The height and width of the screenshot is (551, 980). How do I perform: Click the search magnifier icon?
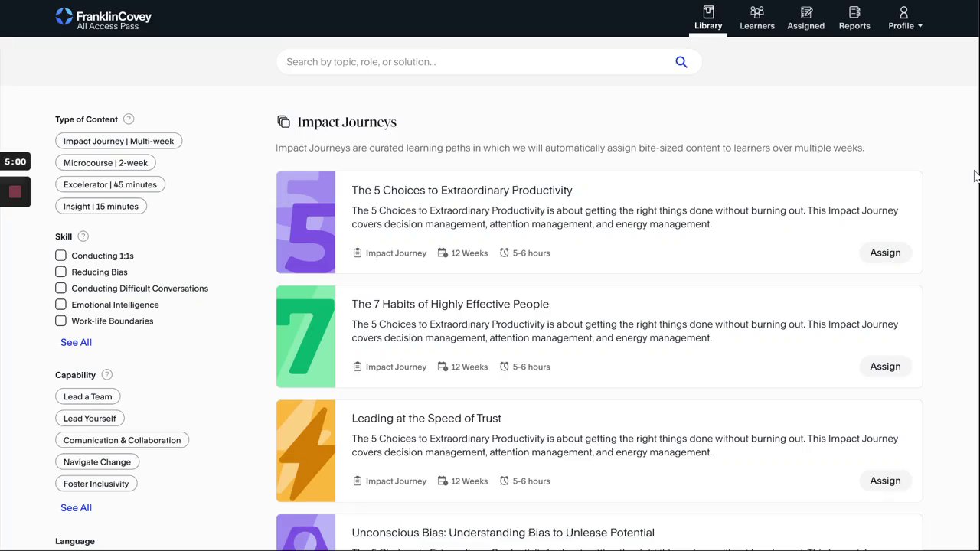click(681, 62)
